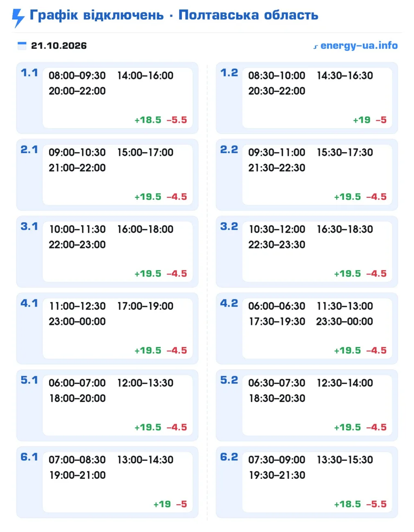Click the calendar icon beside the date

(22, 45)
